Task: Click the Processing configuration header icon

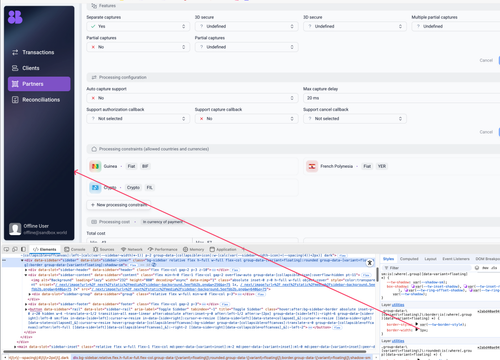Action: [x=94, y=77]
